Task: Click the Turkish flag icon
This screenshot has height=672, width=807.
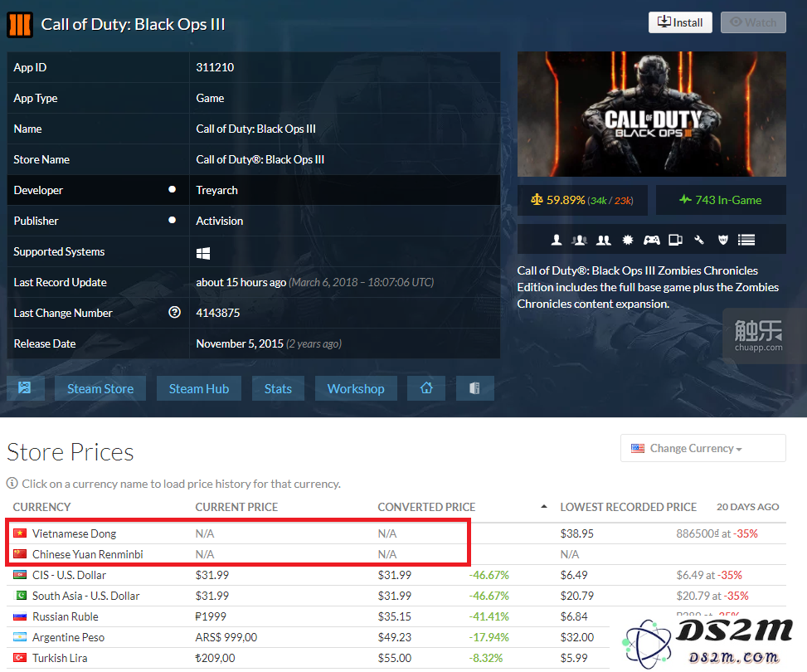Action: 20,658
